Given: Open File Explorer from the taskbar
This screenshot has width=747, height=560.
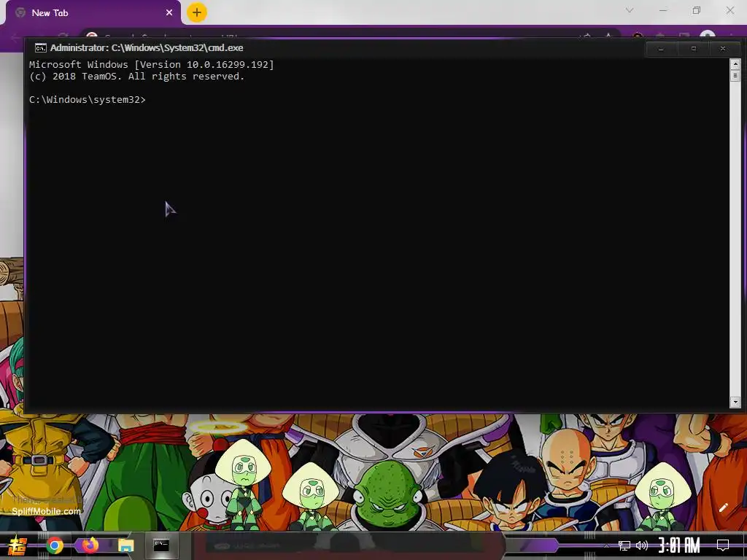Looking at the screenshot, I should click(125, 545).
